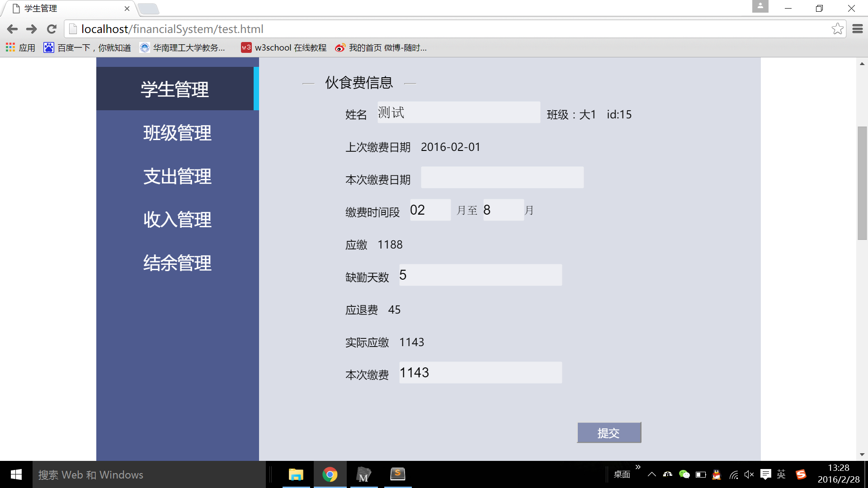Click the 本次缴费日期 input field
This screenshot has width=868, height=488.
click(x=502, y=178)
